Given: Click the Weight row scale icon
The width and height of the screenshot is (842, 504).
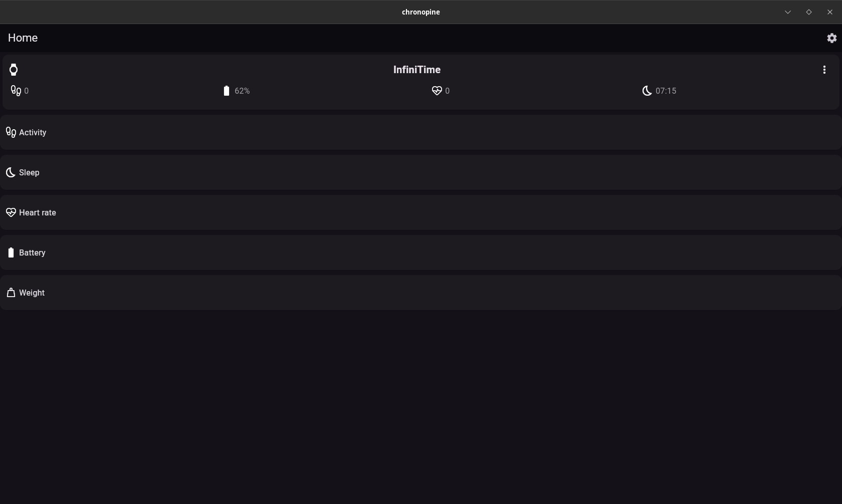Looking at the screenshot, I should [x=11, y=293].
